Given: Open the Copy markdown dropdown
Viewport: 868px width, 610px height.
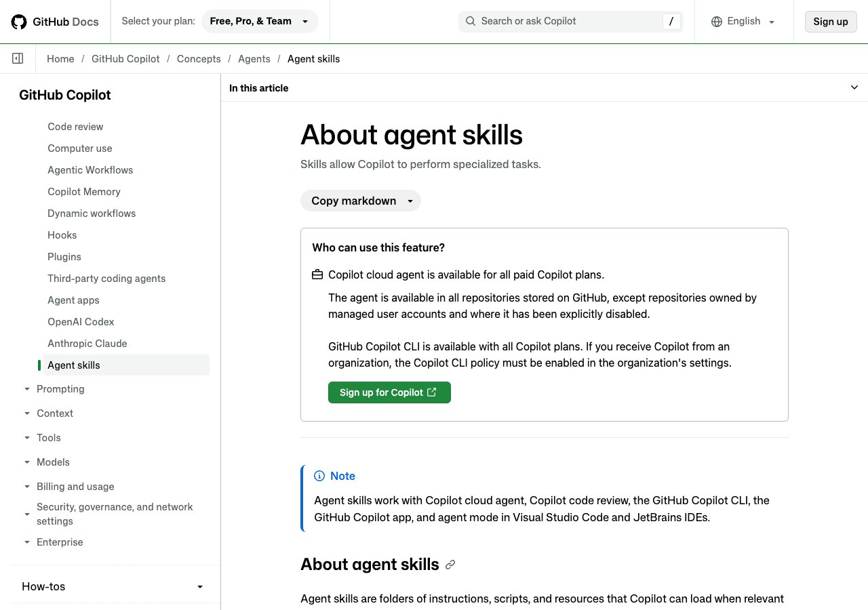Looking at the screenshot, I should (x=361, y=201).
